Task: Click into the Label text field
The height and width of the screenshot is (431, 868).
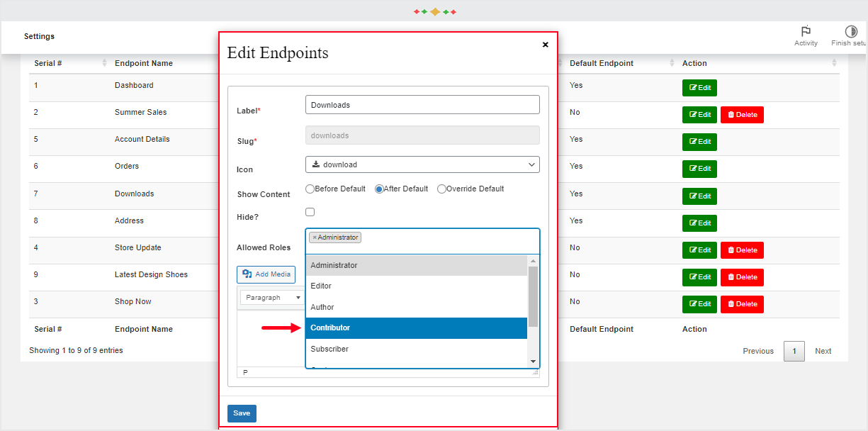Action: [422, 105]
